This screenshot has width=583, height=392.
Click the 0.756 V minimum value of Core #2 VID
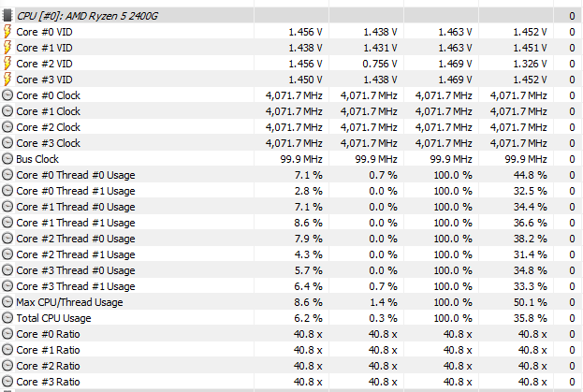coord(380,64)
